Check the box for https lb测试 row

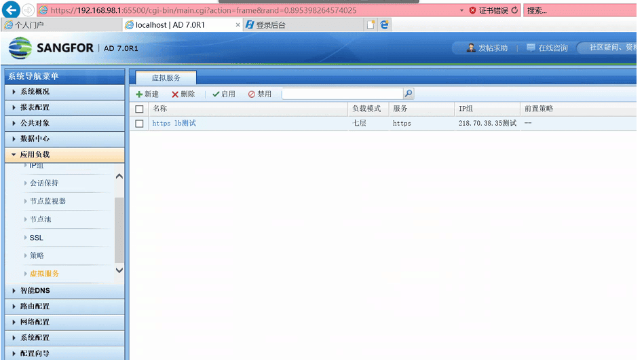(140, 124)
